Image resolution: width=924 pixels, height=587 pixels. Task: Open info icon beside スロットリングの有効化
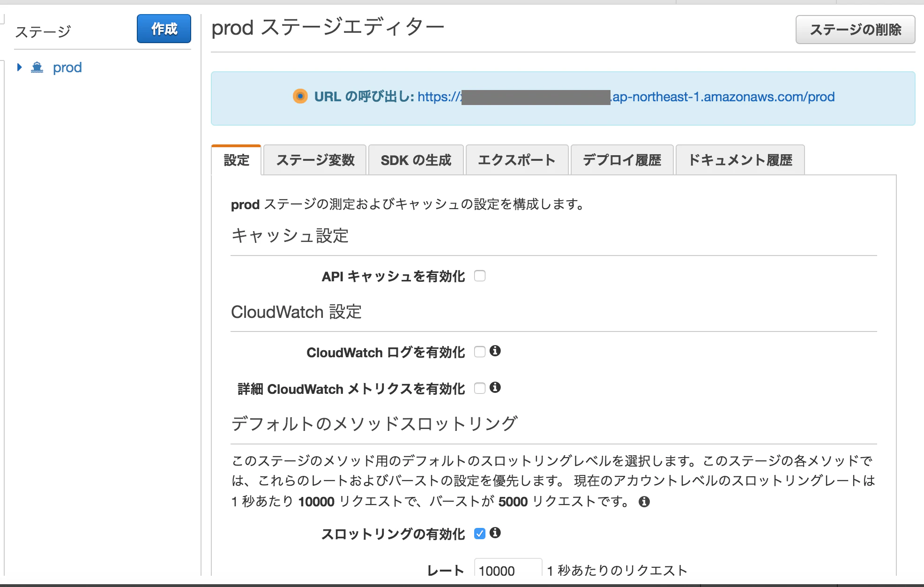point(495,533)
